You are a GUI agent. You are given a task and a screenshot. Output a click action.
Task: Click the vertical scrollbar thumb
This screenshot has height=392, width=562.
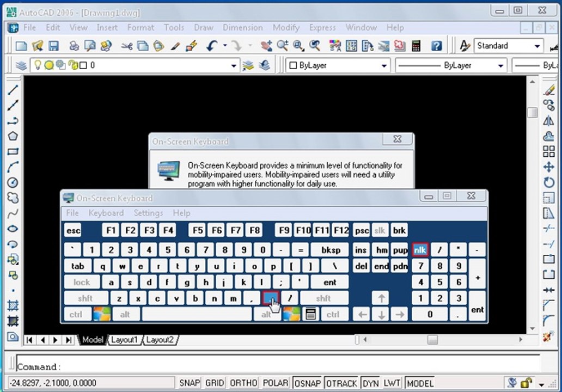point(532,113)
